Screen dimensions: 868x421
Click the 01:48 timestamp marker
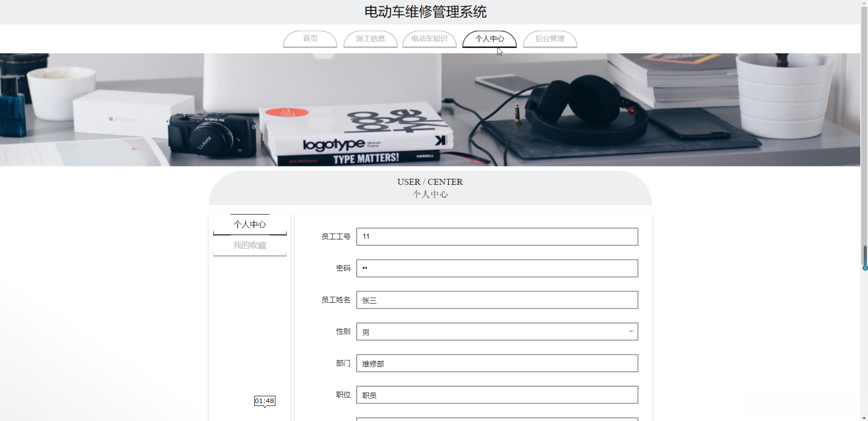[265, 401]
